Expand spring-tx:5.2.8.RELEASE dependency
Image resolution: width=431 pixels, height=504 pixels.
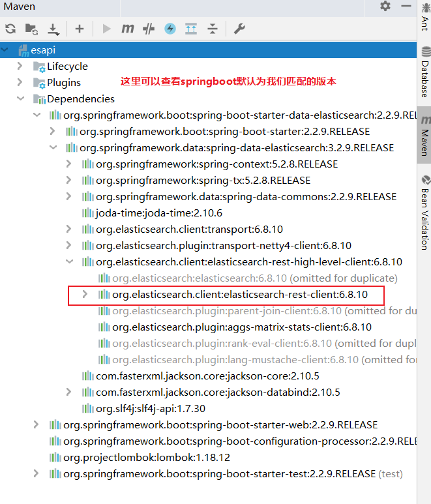[x=68, y=180]
